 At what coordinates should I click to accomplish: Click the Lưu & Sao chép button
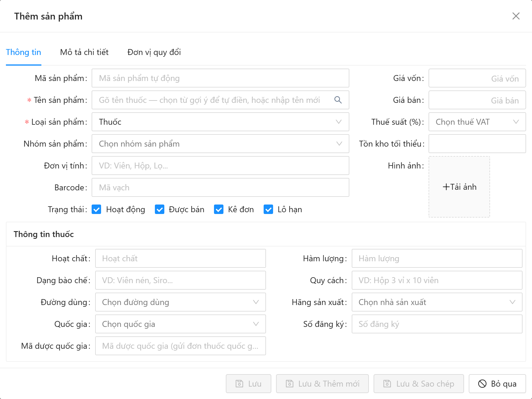pos(419,384)
